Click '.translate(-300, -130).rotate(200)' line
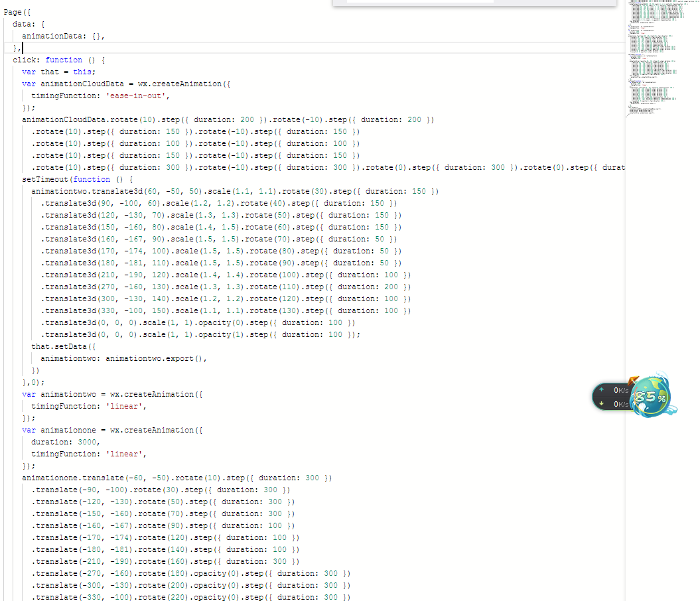 191,585
